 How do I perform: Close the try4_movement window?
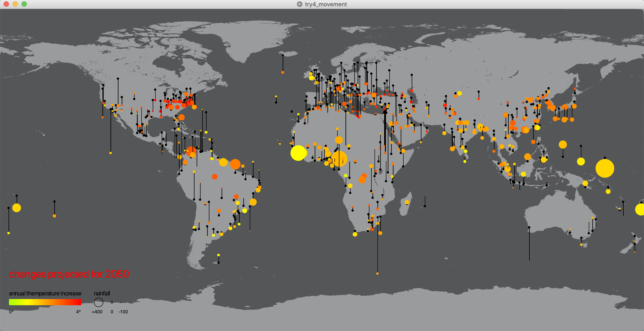pyautogui.click(x=6, y=4)
